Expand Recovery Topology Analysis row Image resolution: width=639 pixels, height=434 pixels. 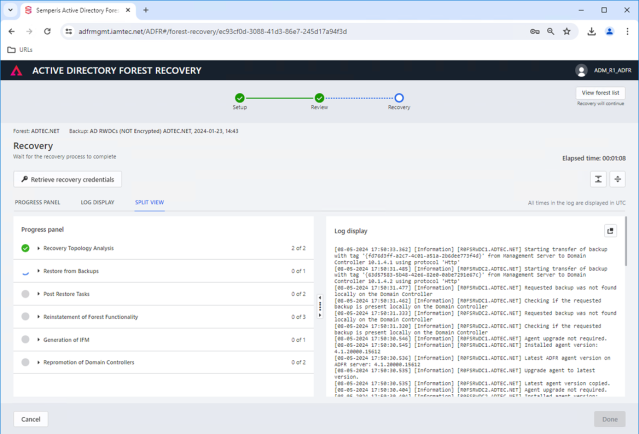(x=38, y=248)
